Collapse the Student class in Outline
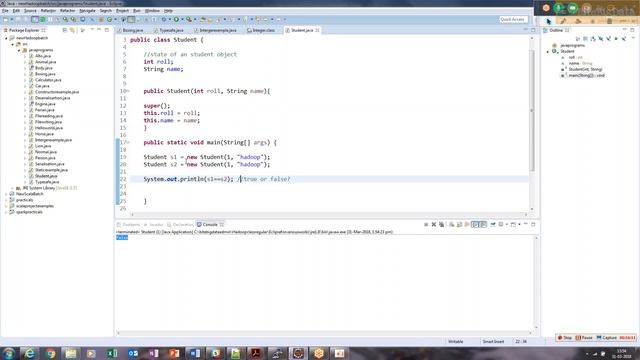This screenshot has height=360, width=640. [548, 51]
